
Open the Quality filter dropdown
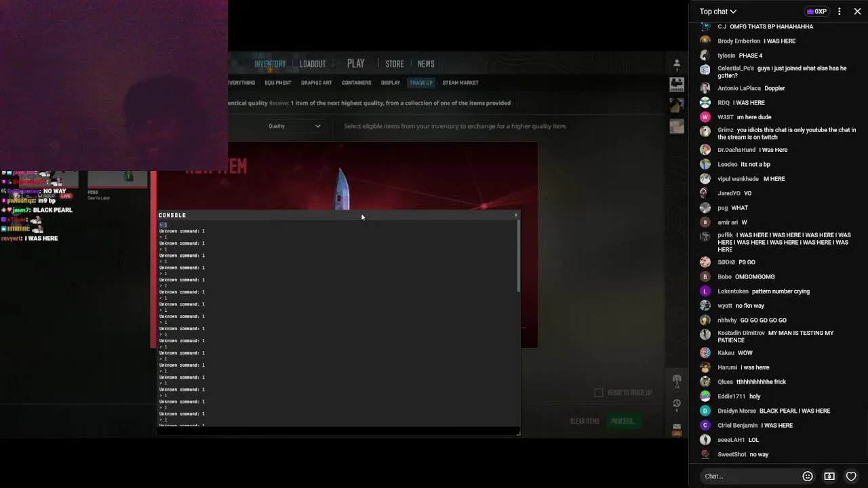(294, 126)
